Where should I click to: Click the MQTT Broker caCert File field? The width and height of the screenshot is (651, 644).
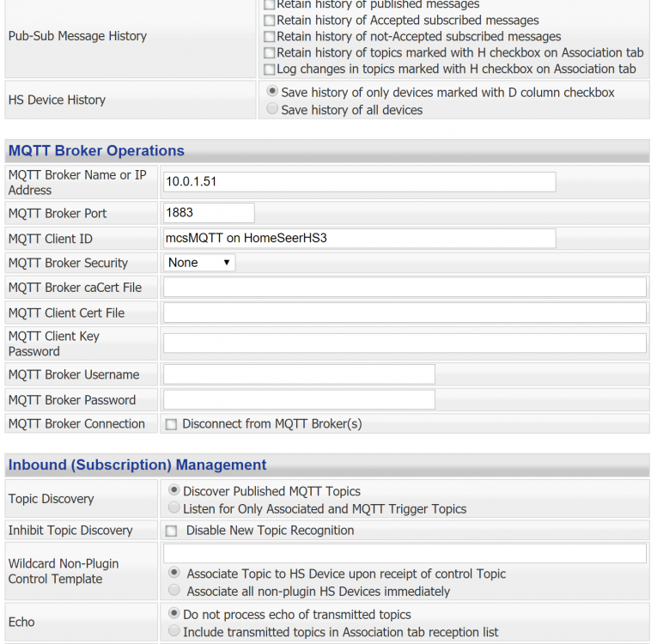[405, 288]
